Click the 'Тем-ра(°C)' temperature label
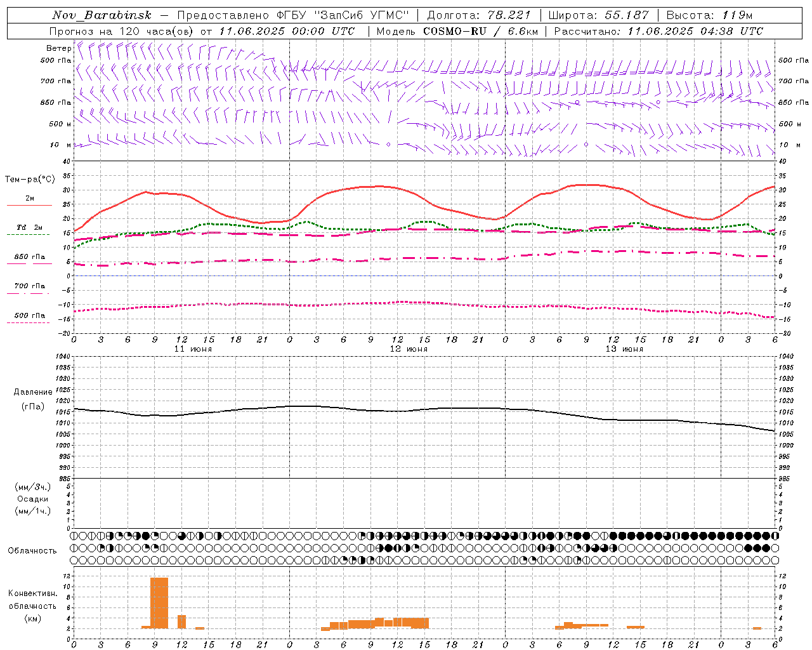This screenshot has width=812, height=650. click(30, 180)
